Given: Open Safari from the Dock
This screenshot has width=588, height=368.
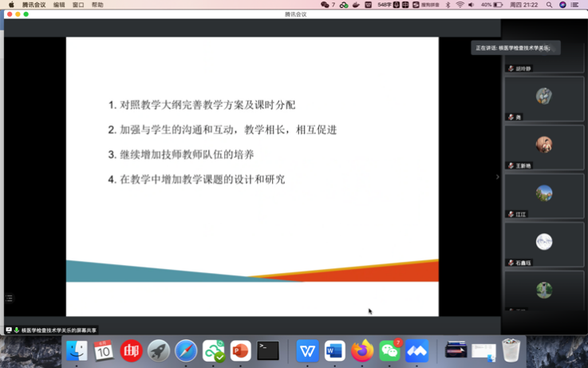Looking at the screenshot, I should pos(186,350).
